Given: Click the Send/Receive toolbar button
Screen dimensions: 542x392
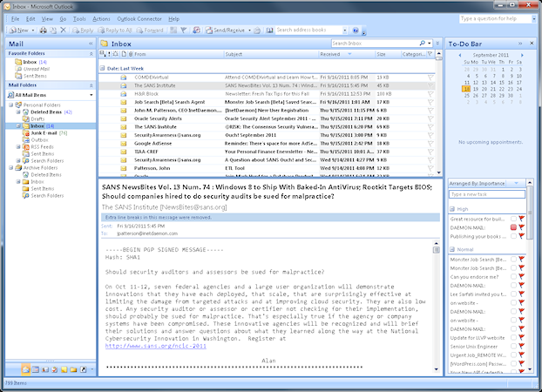Looking at the screenshot, I should [227, 30].
